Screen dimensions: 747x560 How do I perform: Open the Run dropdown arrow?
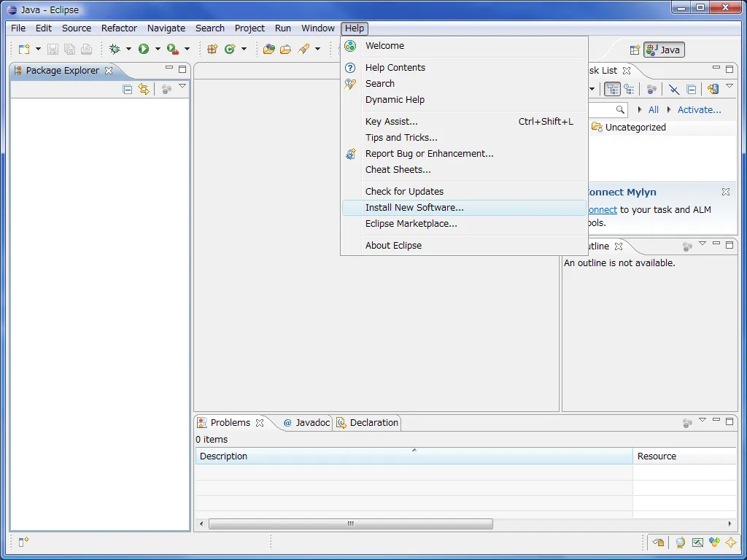[x=158, y=49]
